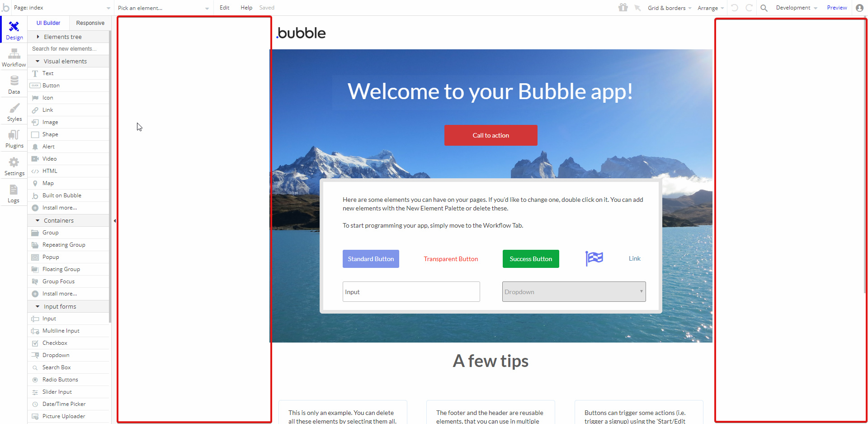Open the Plugins icon in sidebar
The height and width of the screenshot is (424, 868).
click(x=14, y=135)
